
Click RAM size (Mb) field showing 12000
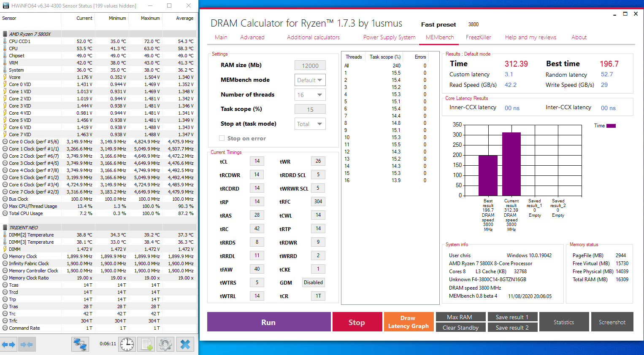[x=310, y=66]
